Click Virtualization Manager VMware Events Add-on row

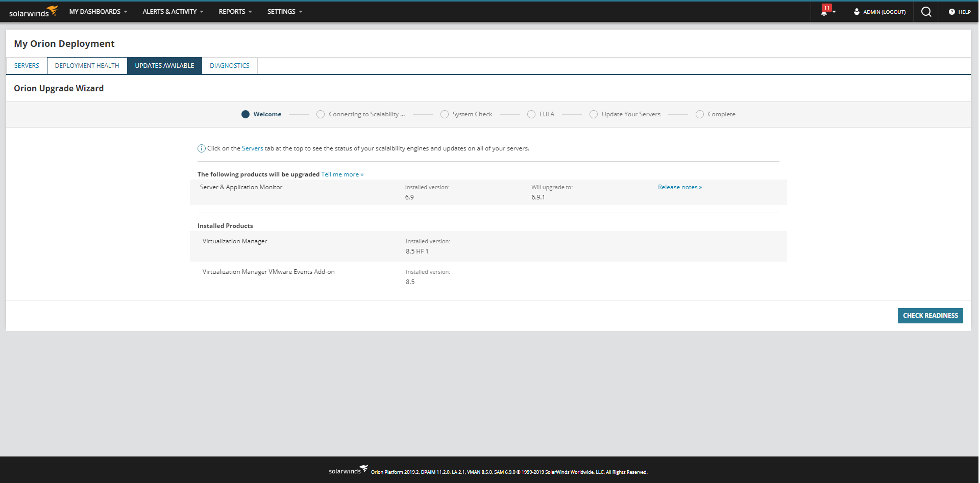click(488, 277)
